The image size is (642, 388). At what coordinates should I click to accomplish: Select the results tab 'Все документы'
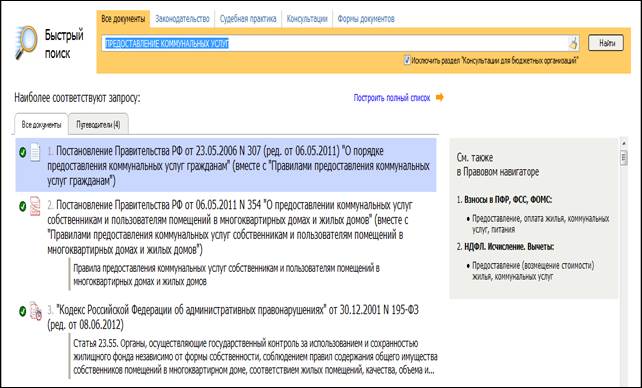(x=41, y=124)
